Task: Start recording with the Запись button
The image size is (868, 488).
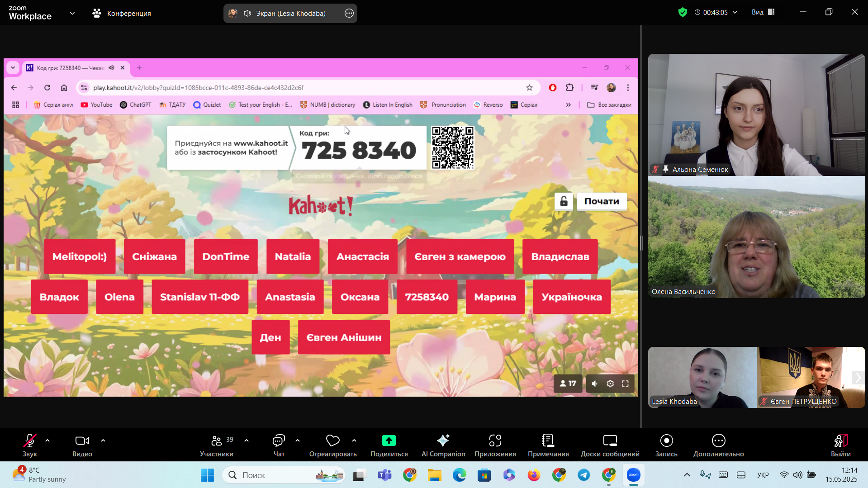Action: point(666,445)
